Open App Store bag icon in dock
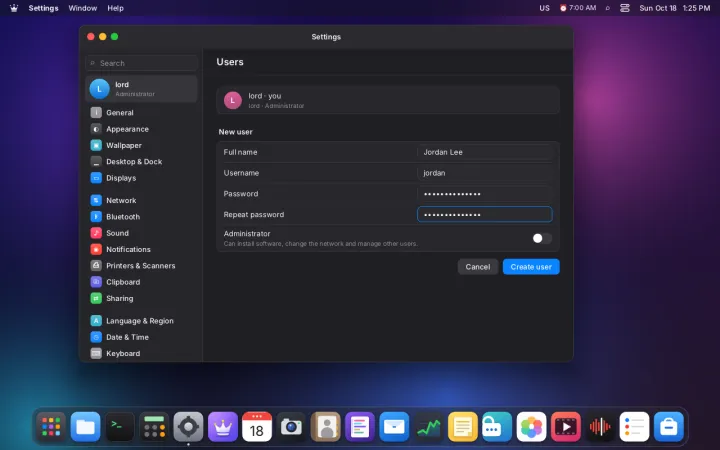Viewport: 720px width, 450px height. tap(669, 427)
